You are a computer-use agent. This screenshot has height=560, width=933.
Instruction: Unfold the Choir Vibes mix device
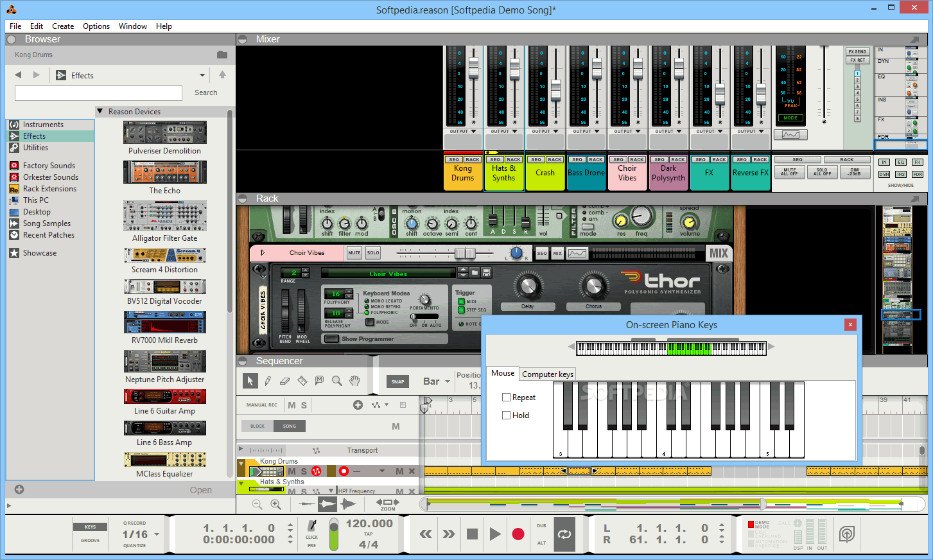pyautogui.click(x=262, y=253)
